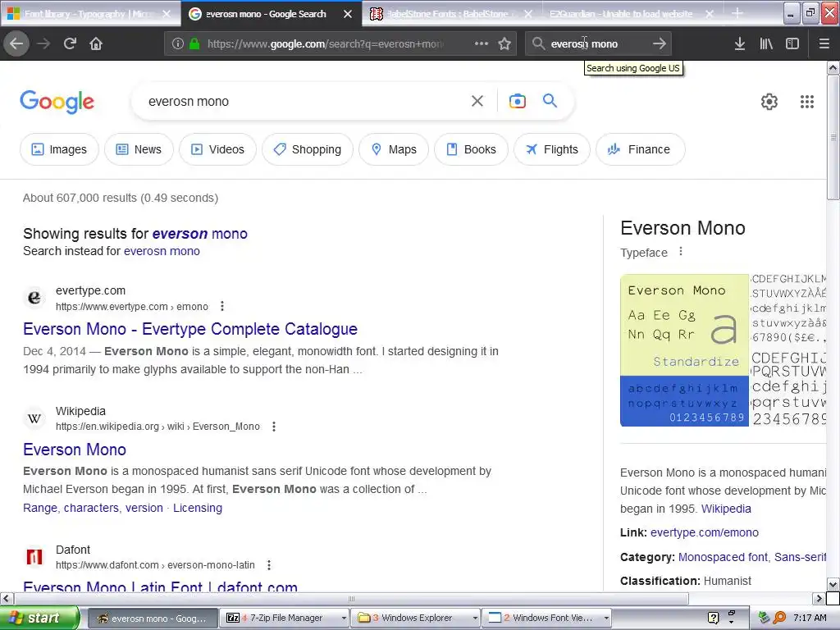Click the horizontal scrollbar right arrow

click(x=819, y=598)
